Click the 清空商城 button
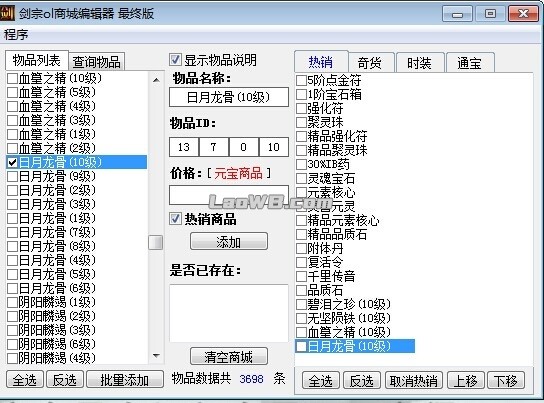The height and width of the screenshot is (403, 544). point(229,357)
